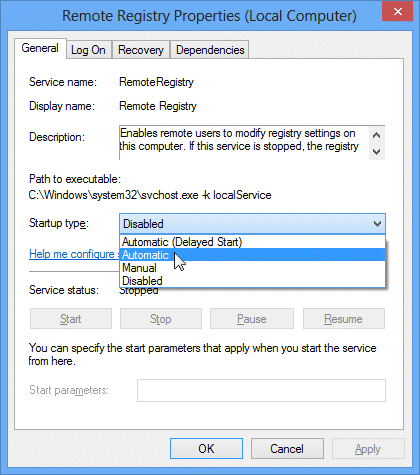Click the Start service button
Screen dimensions: 420x475
click(71, 319)
